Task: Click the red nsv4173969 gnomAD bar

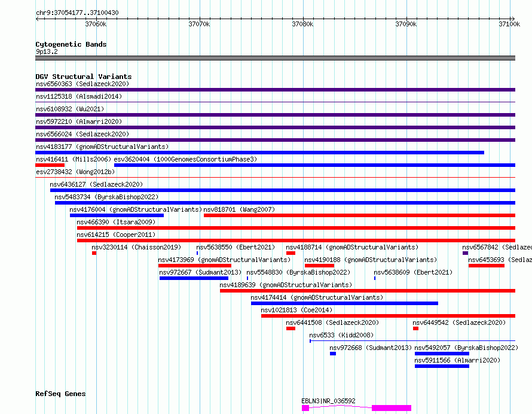Action: click(195, 266)
